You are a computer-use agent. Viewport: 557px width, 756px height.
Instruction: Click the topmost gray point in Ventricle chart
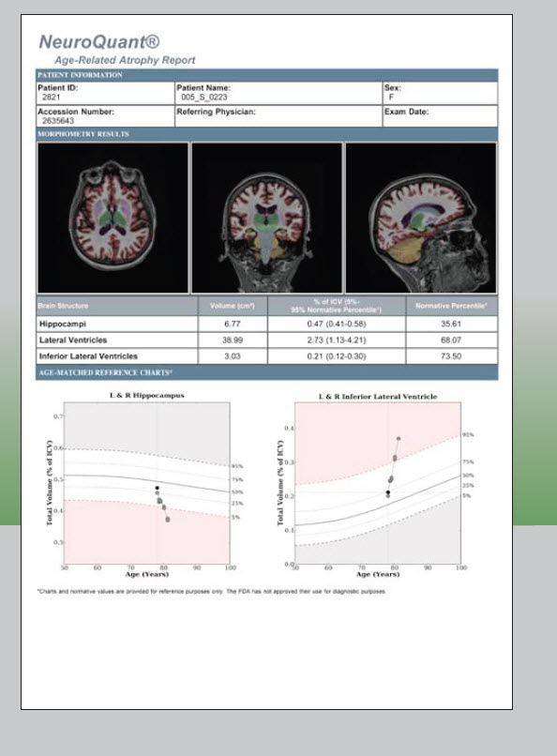pos(399,439)
